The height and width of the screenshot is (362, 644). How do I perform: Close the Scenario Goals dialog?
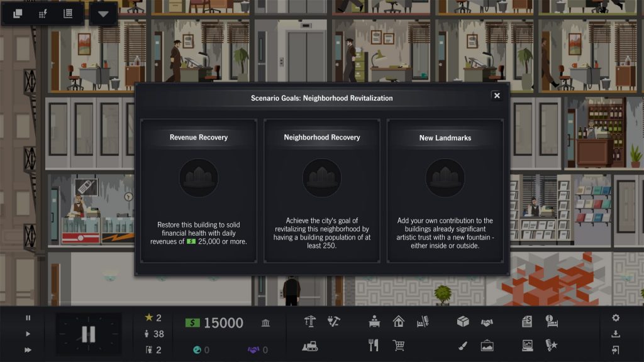pyautogui.click(x=497, y=96)
